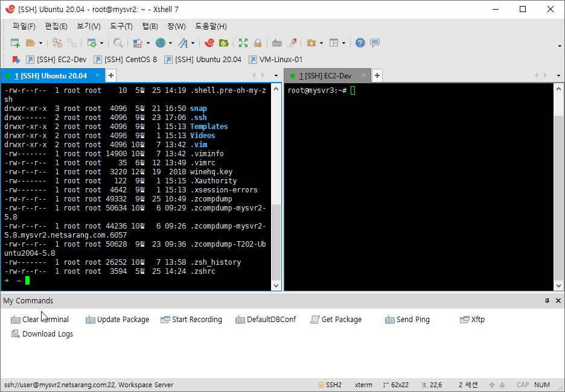
Task: Expand the layout panes dropdown arrow
Action: click(343, 43)
